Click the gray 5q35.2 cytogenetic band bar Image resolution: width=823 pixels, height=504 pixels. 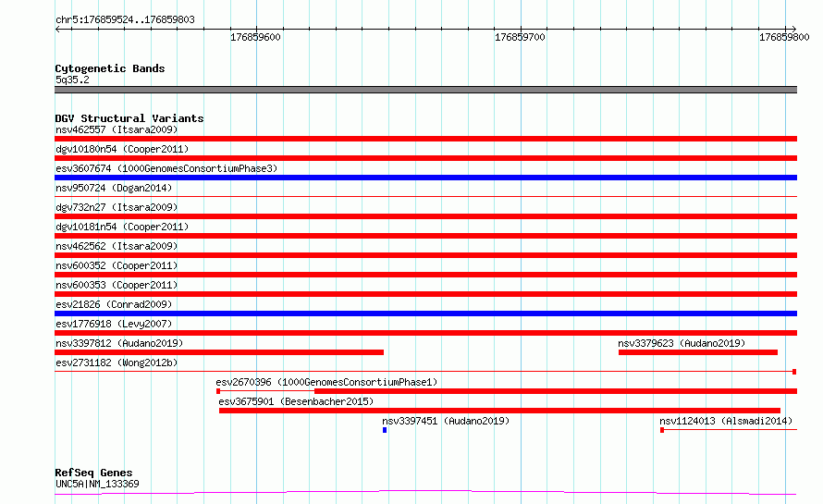[x=425, y=90]
